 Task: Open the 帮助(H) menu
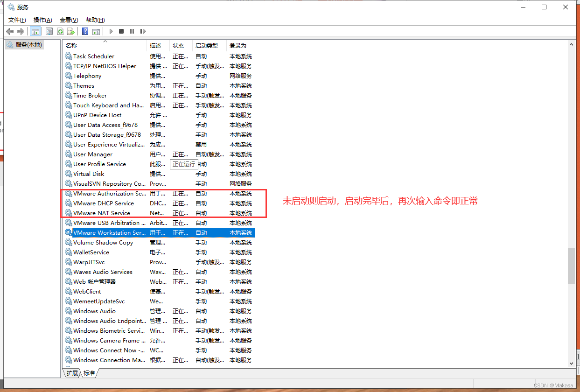[95, 20]
